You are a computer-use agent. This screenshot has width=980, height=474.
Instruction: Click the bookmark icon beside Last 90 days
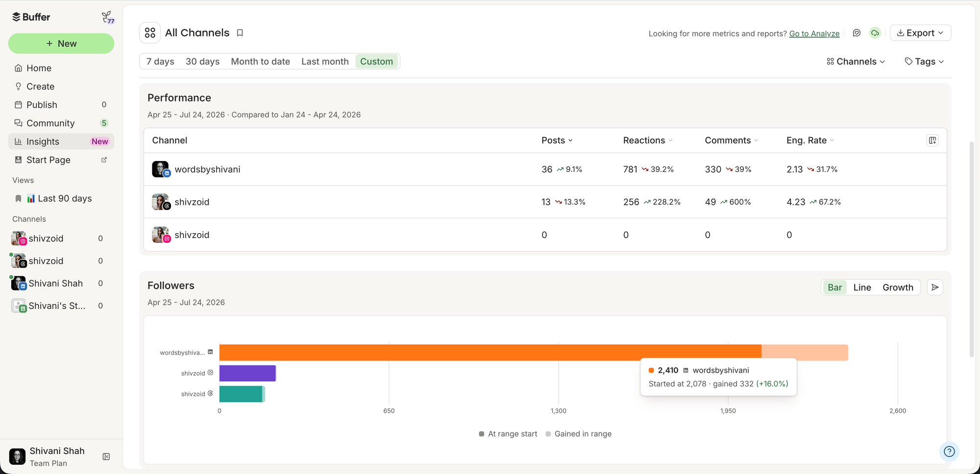tap(18, 199)
